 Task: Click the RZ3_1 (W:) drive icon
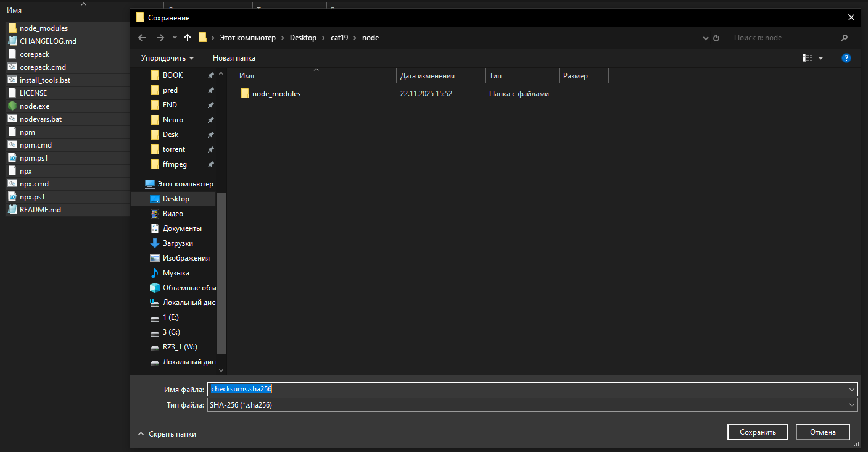155,347
